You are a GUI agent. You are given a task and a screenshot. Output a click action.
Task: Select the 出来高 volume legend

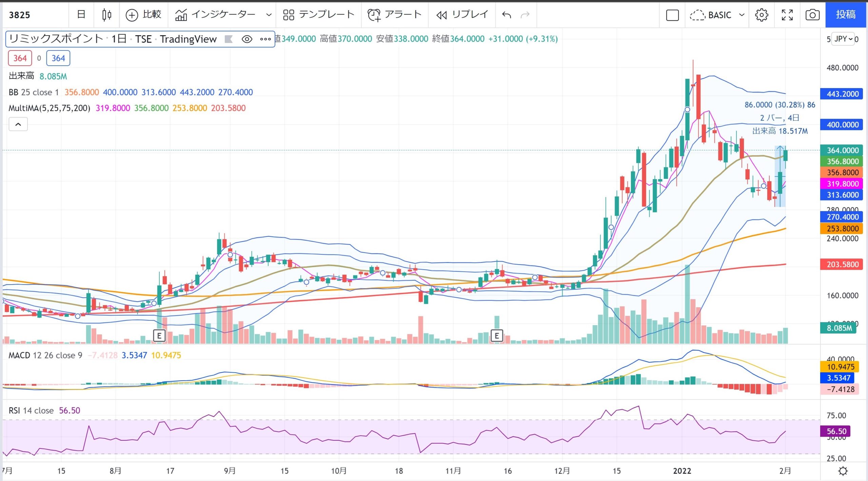(21, 76)
